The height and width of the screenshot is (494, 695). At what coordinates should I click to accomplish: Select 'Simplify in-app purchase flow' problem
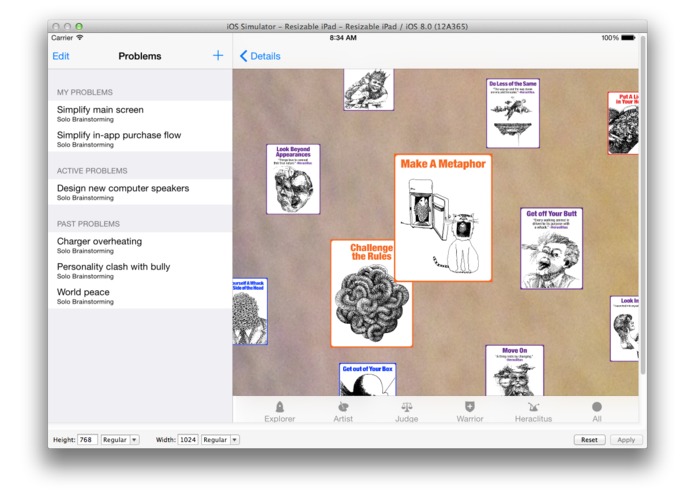click(140, 139)
